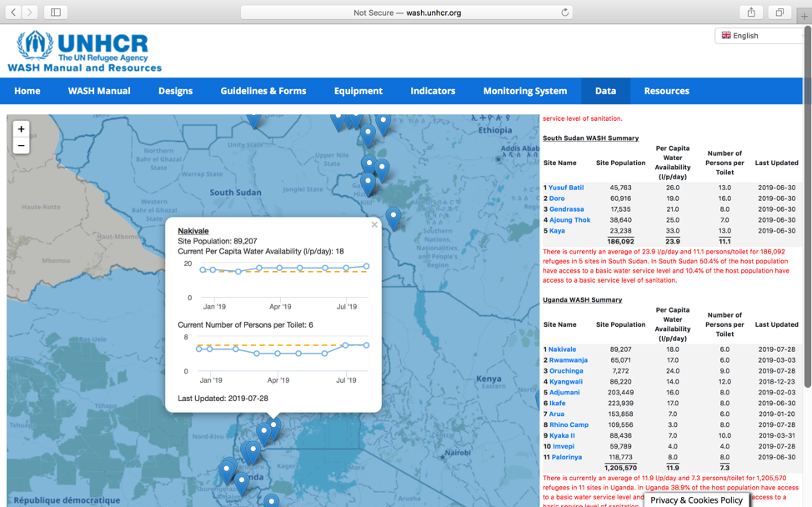This screenshot has height=507, width=812.
Task: Click the wash.unhcr.org address bar
Action: coord(407,13)
